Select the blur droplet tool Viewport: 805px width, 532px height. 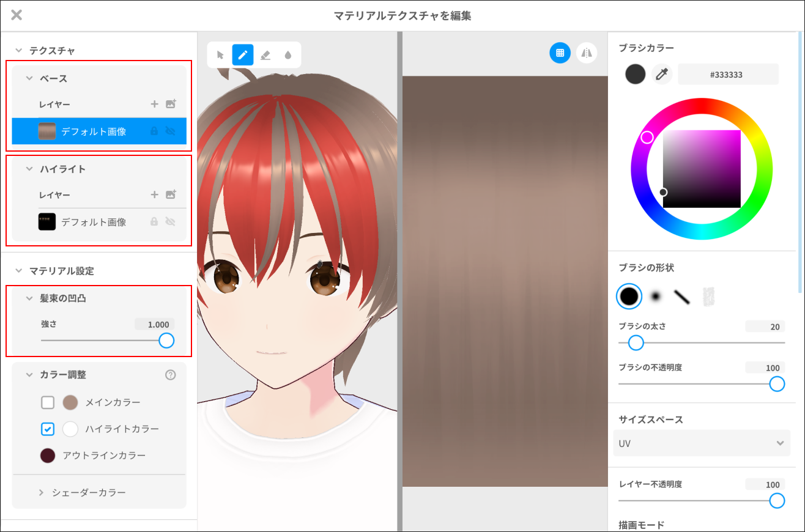pyautogui.click(x=288, y=55)
